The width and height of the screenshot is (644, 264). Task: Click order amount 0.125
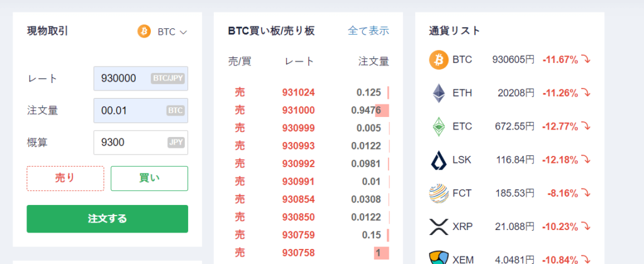coord(369,93)
